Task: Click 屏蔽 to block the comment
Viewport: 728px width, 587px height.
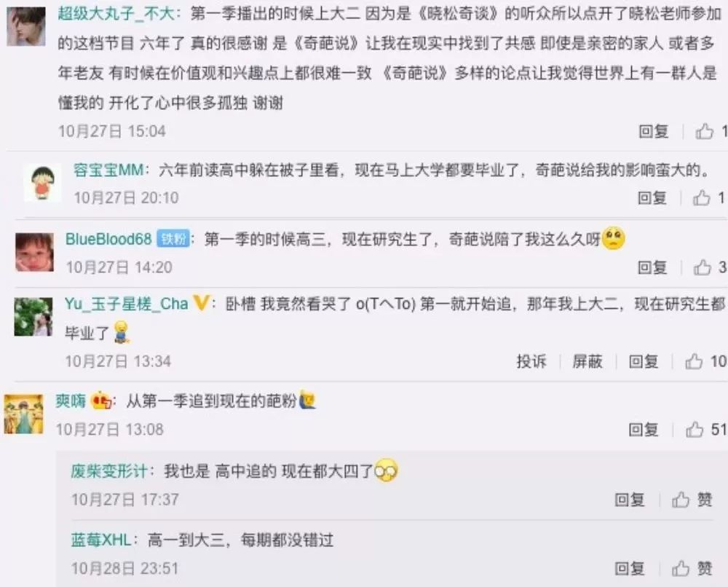Action: click(x=587, y=361)
